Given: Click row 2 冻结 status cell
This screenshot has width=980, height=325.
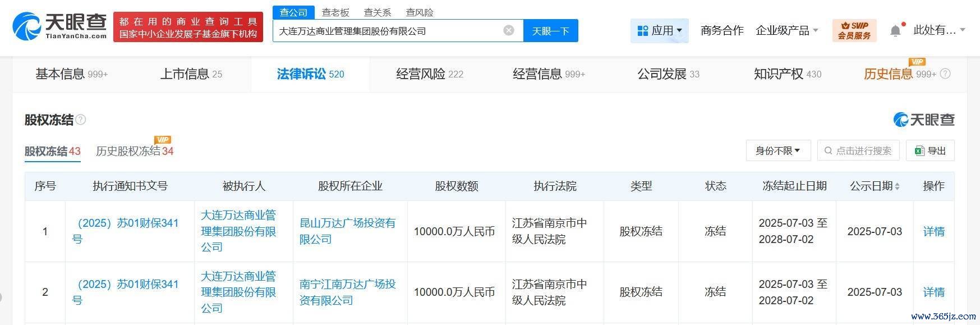Looking at the screenshot, I should pyautogui.click(x=715, y=292).
